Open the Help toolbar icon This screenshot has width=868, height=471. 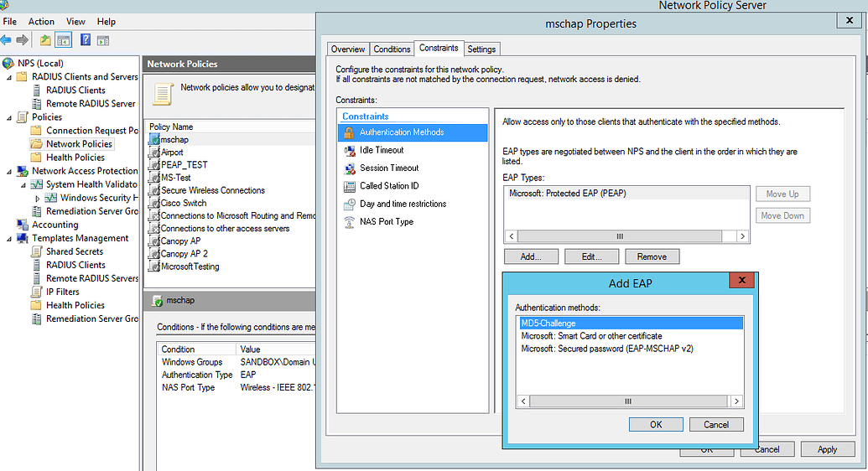coord(86,40)
